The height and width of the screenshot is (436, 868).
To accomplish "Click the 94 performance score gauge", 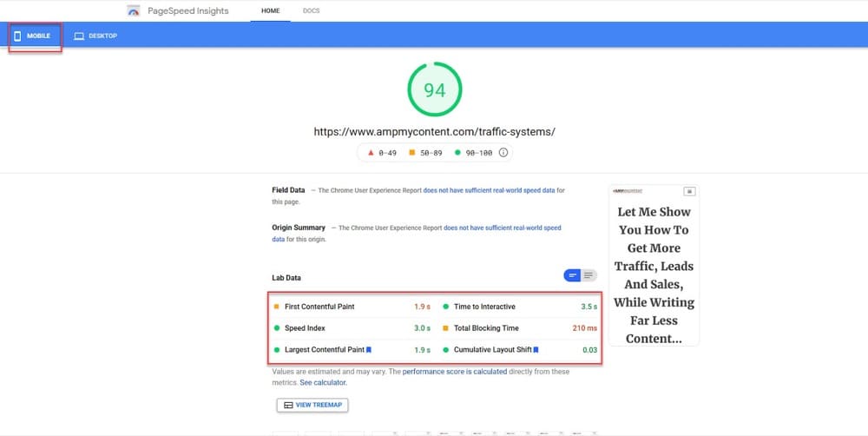I will click(x=434, y=89).
